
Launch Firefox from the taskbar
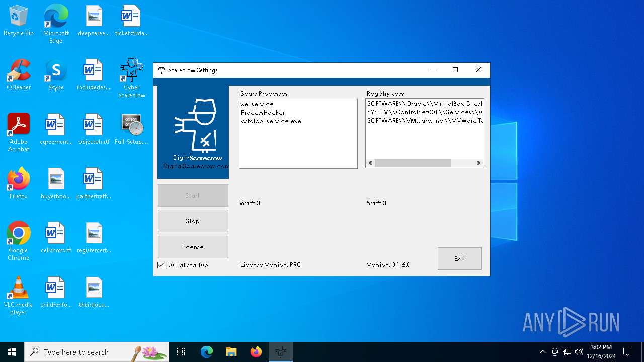pos(256,352)
